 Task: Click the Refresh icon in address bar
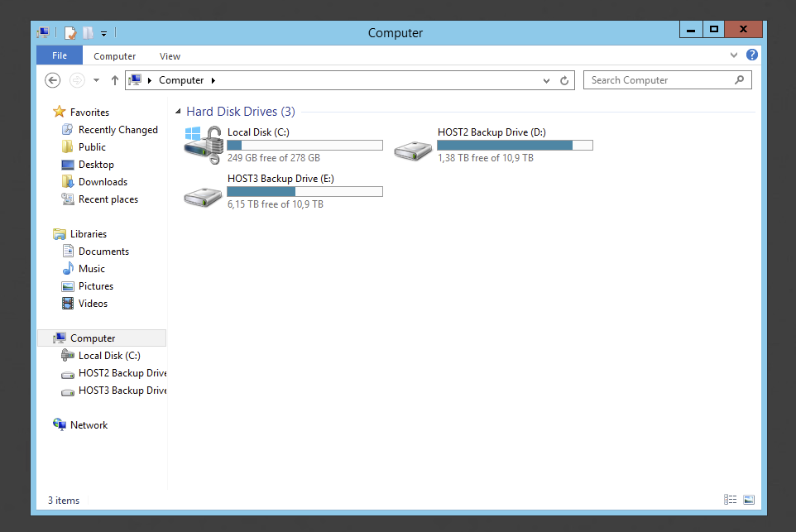564,80
